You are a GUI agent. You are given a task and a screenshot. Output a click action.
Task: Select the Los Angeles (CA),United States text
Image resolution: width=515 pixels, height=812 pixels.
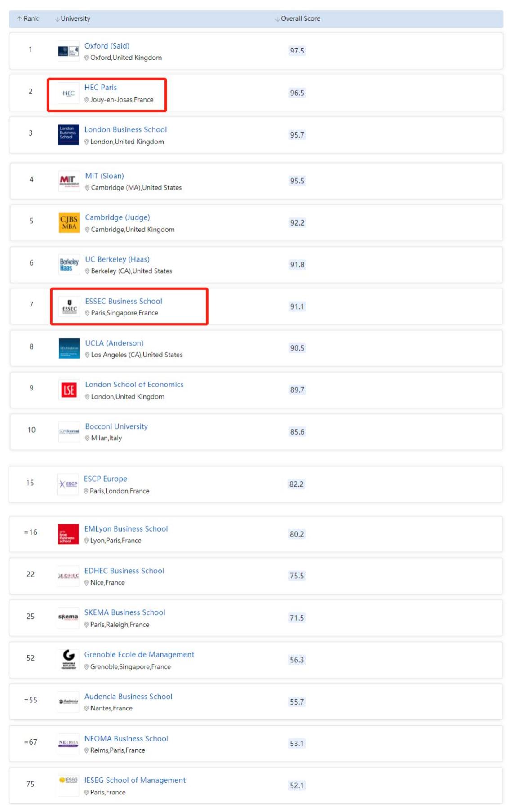pos(137,355)
